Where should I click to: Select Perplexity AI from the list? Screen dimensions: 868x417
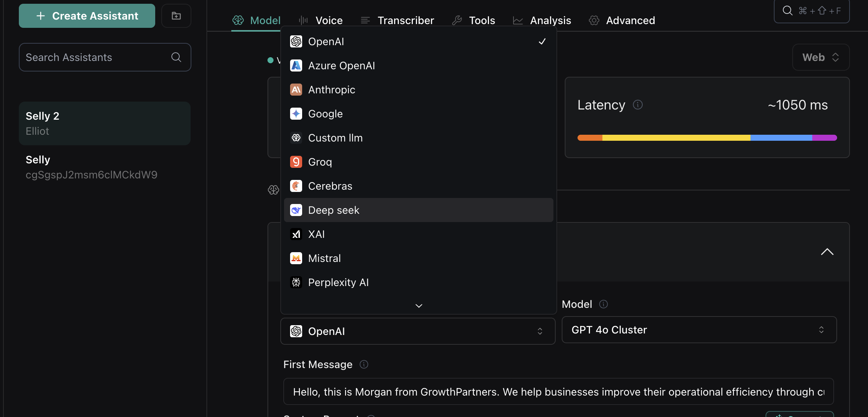coord(338,282)
